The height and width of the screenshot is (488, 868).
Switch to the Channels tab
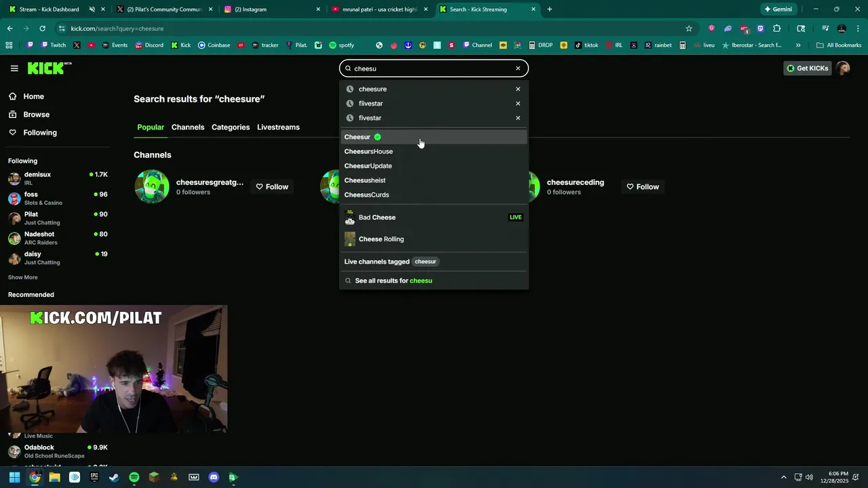pos(188,127)
